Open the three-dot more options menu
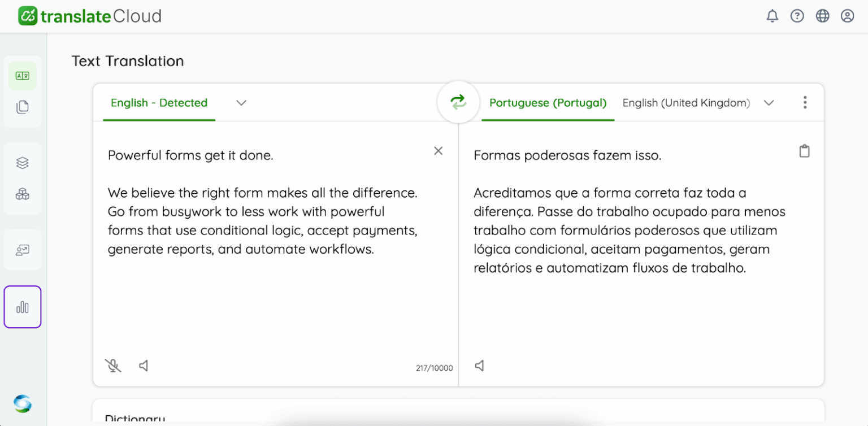 (x=805, y=102)
